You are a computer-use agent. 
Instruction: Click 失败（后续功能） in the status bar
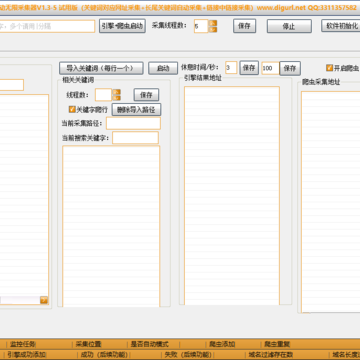pyautogui.click(x=188, y=354)
